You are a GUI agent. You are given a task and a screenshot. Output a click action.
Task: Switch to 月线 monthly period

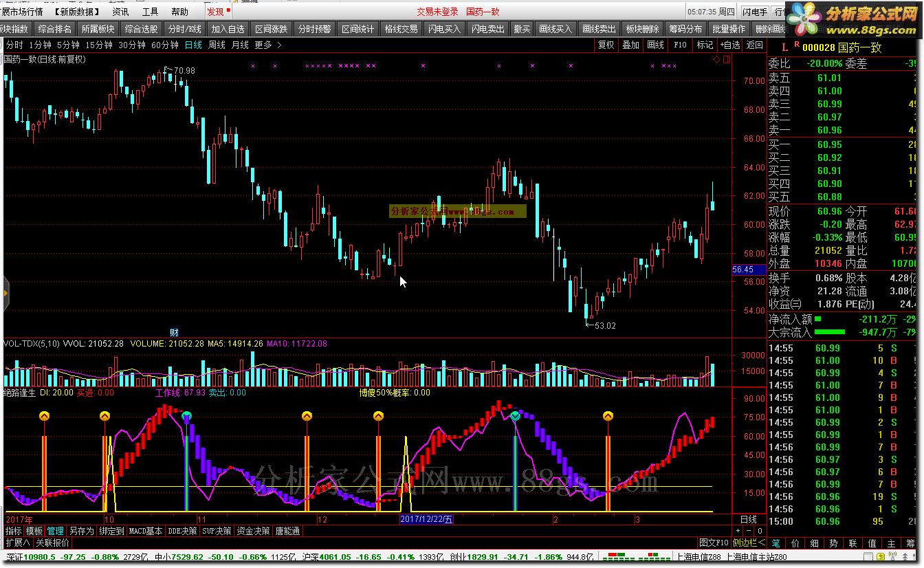(240, 45)
